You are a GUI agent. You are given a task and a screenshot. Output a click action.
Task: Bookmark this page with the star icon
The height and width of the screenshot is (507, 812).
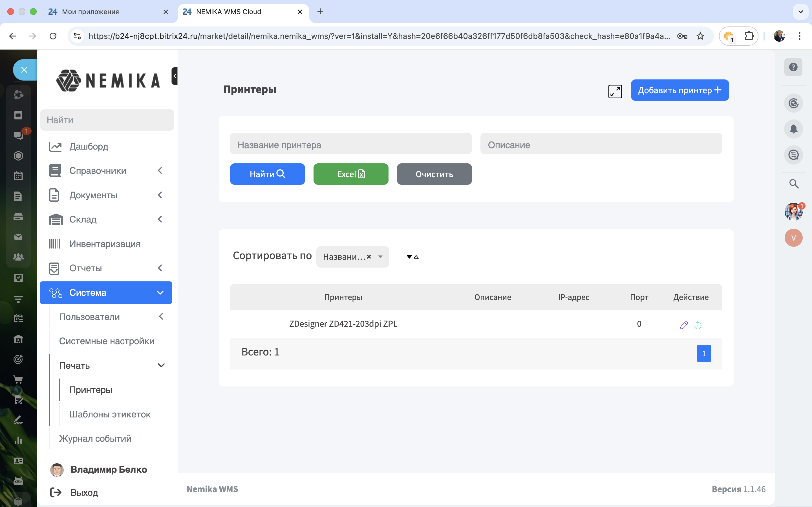[x=700, y=36]
